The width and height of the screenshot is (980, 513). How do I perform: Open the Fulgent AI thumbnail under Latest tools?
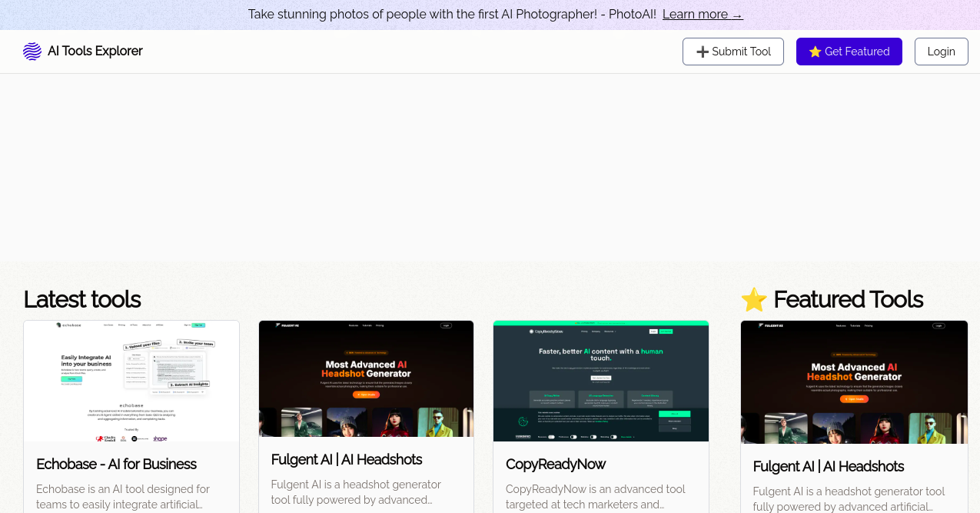tap(367, 379)
